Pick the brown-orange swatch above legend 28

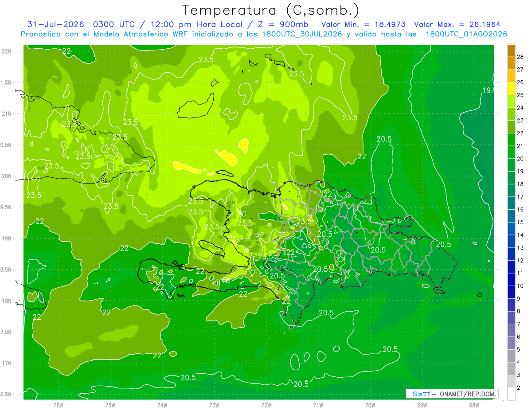511,51
